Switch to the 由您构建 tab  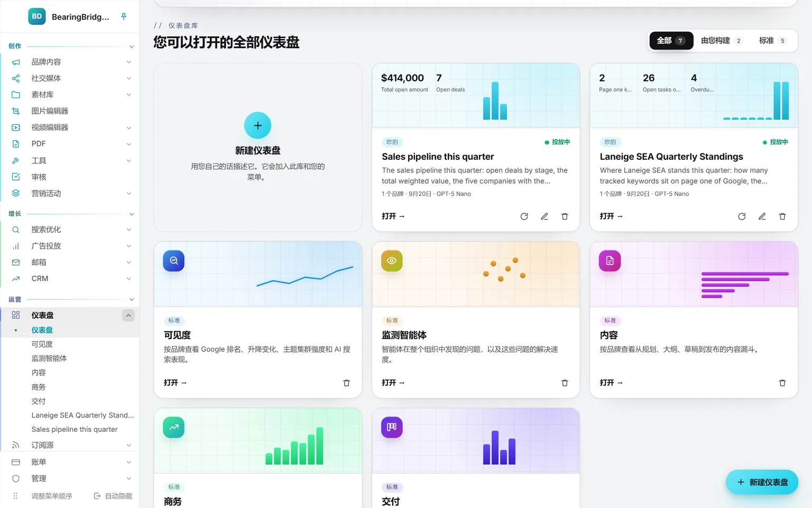point(722,41)
